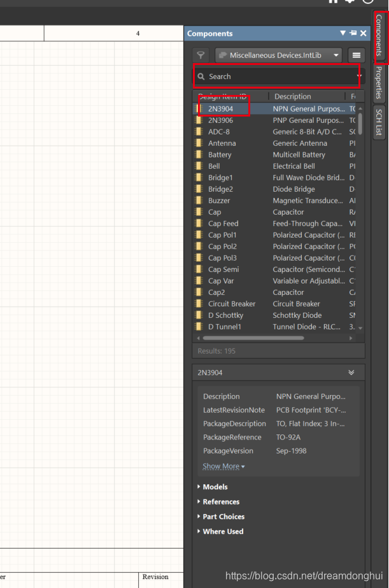The height and width of the screenshot is (588, 389).
Task: Click the Sep-1998 PackageVersion value
Action: pos(291,451)
